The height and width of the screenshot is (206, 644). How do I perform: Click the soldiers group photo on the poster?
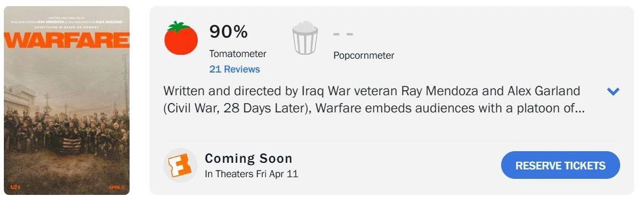pyautogui.click(x=66, y=131)
